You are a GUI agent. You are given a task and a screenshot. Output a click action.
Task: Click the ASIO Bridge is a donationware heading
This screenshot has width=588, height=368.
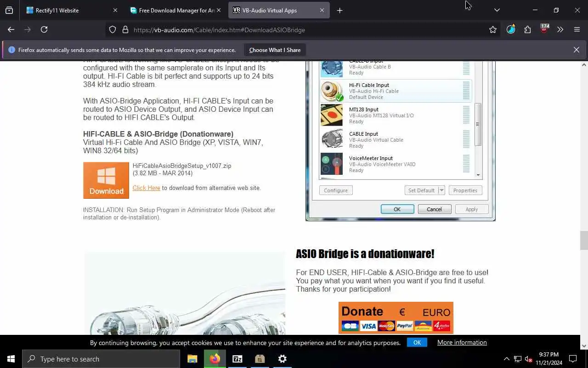(365, 254)
